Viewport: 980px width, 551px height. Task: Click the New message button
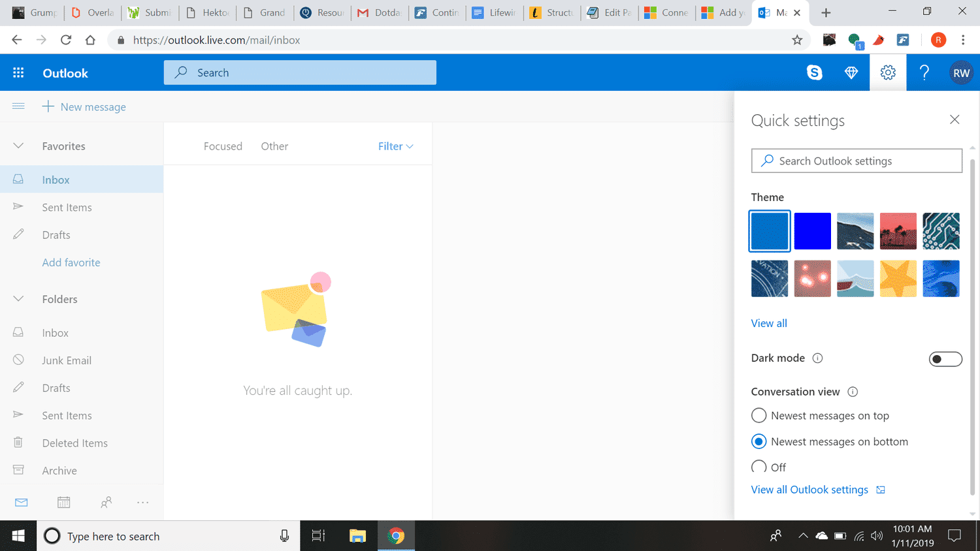pyautogui.click(x=84, y=106)
